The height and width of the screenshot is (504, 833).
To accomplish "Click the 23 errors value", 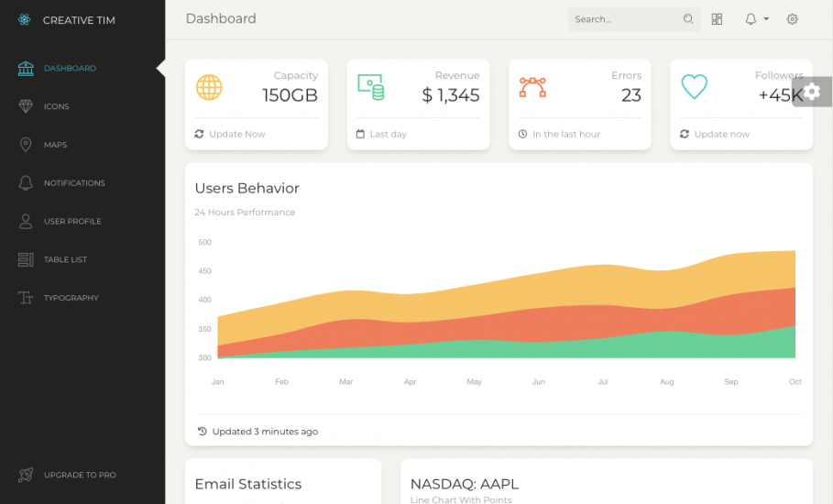I will [631, 95].
